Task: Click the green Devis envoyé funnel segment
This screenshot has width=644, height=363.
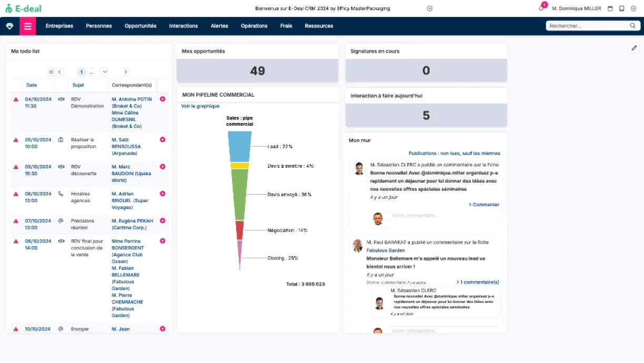Action: pos(239,194)
